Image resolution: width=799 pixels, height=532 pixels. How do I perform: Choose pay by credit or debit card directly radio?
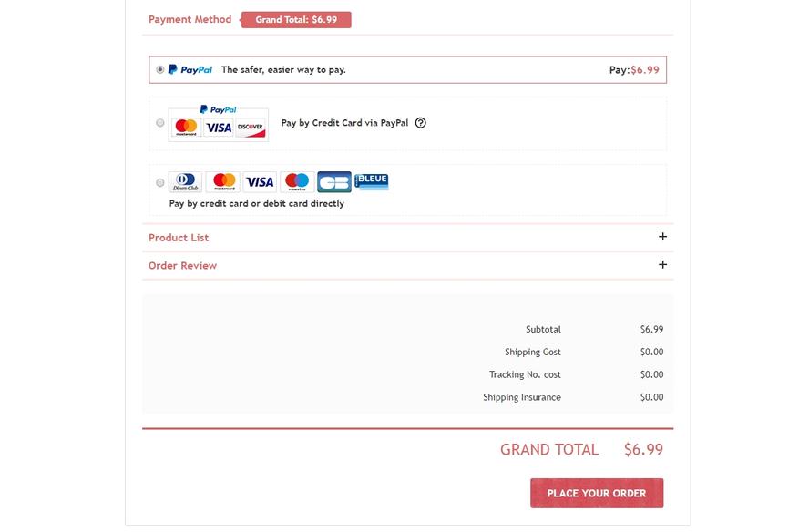(160, 182)
